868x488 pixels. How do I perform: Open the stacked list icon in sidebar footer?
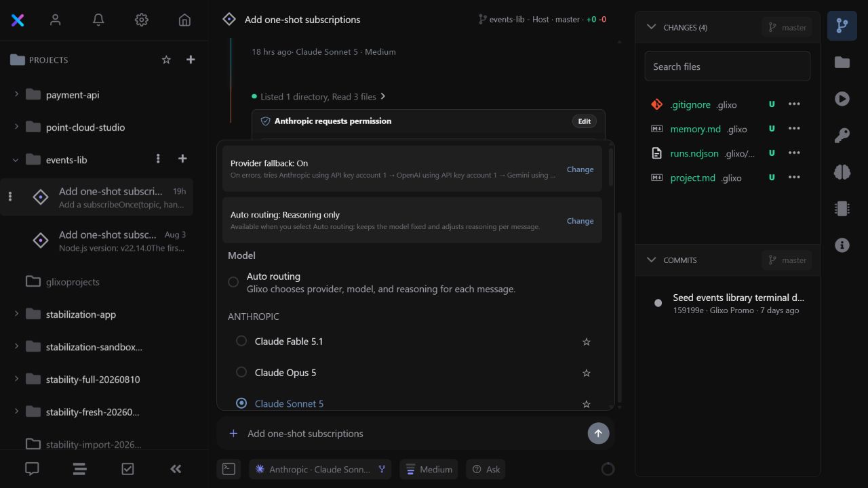79,469
